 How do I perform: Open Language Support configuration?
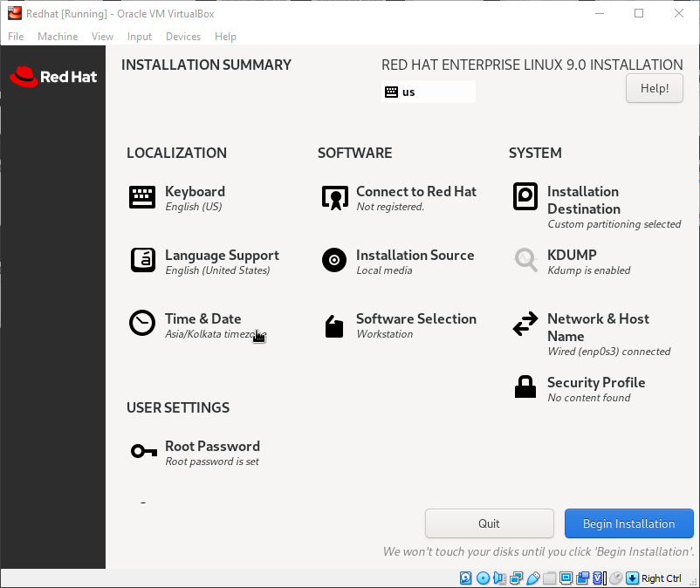(204, 262)
